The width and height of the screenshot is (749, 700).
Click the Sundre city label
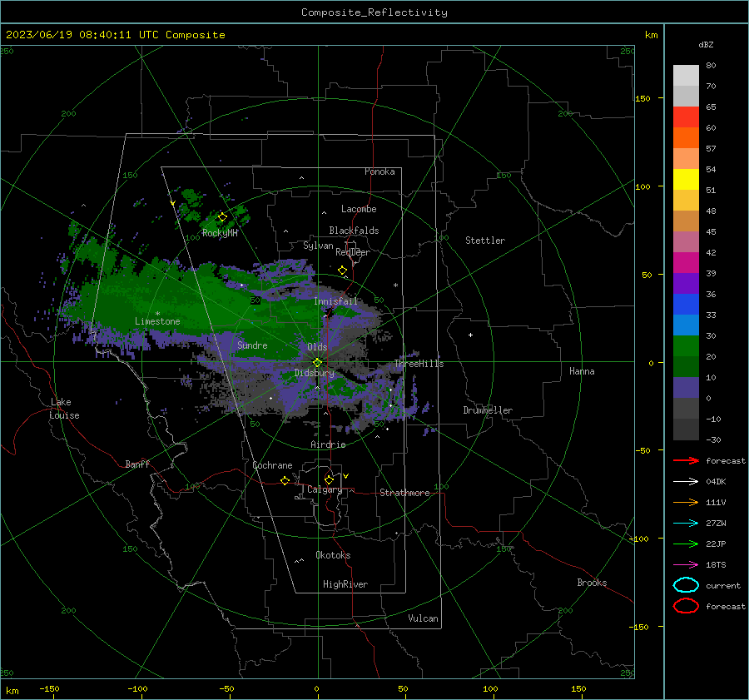252,345
